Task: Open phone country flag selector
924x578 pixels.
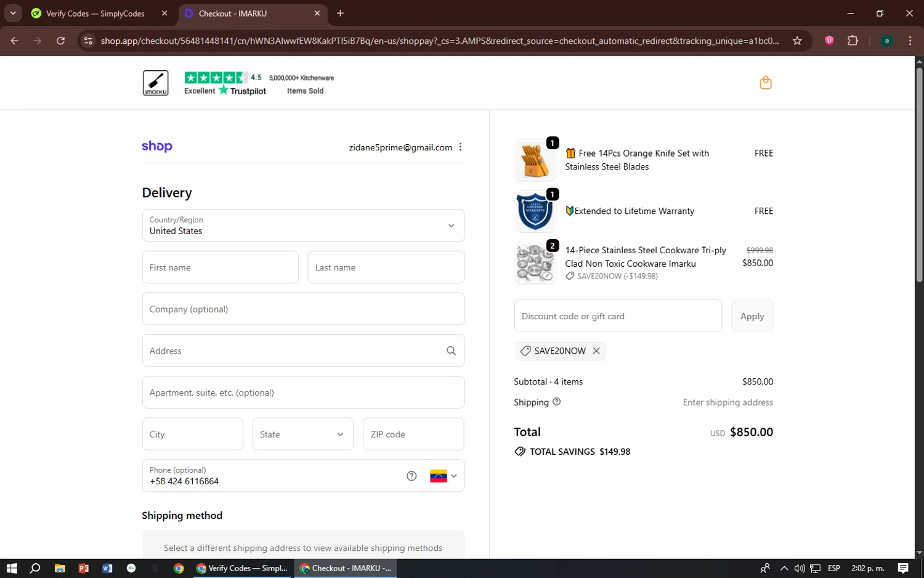Action: click(444, 476)
